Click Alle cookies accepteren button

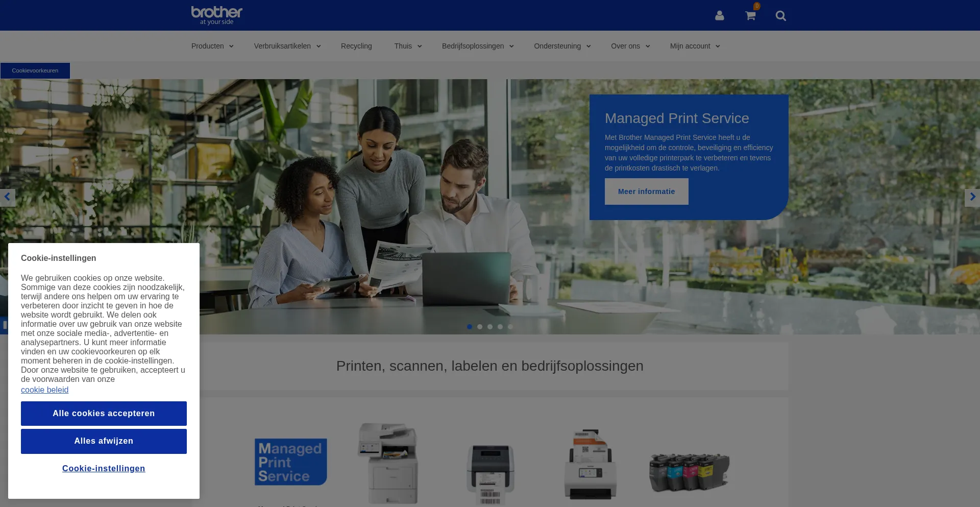[x=104, y=414]
